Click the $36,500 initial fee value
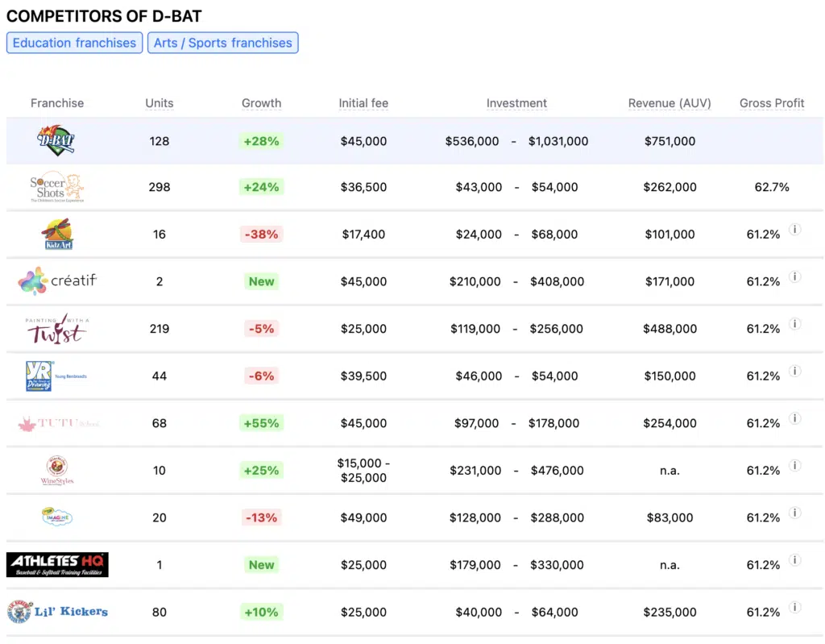 coord(363,187)
